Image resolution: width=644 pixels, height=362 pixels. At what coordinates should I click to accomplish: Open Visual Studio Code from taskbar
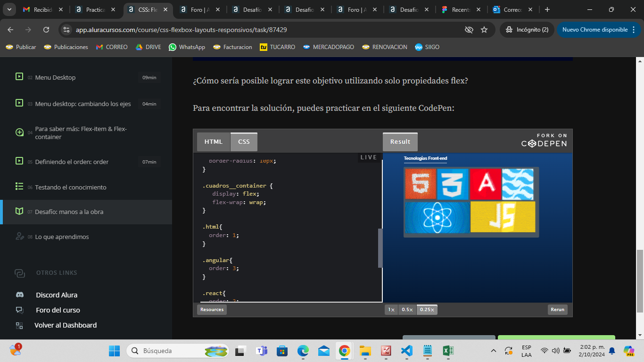(407, 351)
